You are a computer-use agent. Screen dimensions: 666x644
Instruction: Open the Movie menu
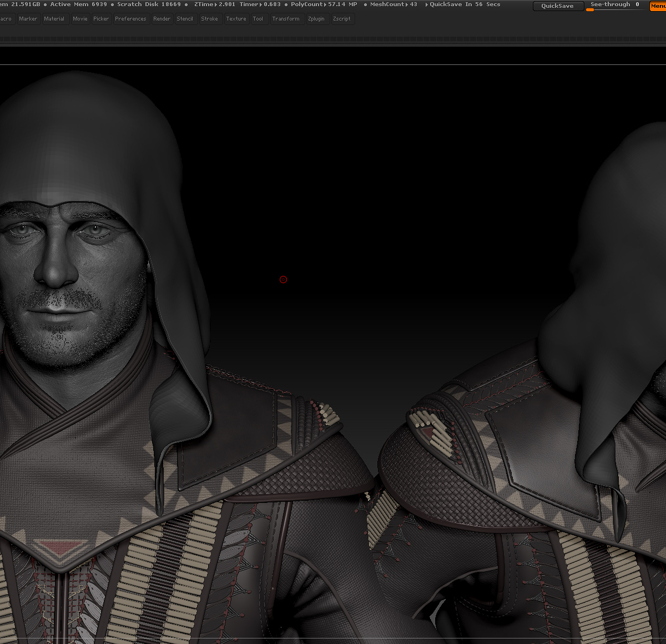tap(80, 19)
